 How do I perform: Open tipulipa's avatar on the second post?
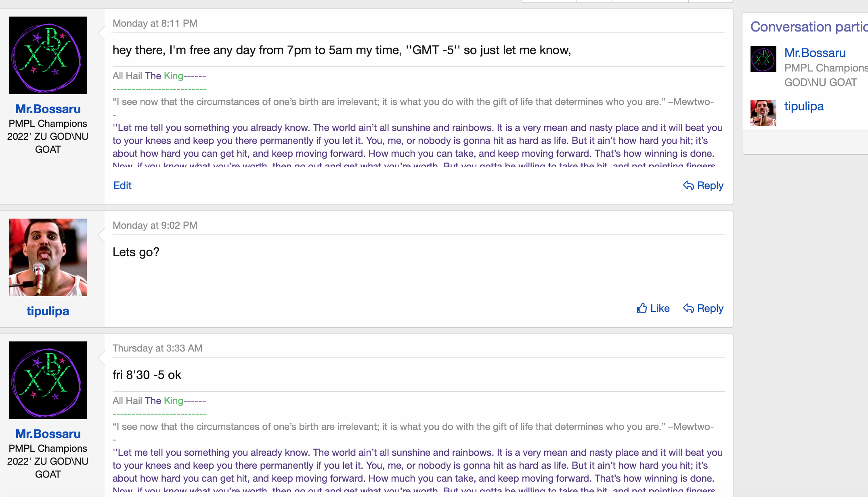tap(48, 257)
